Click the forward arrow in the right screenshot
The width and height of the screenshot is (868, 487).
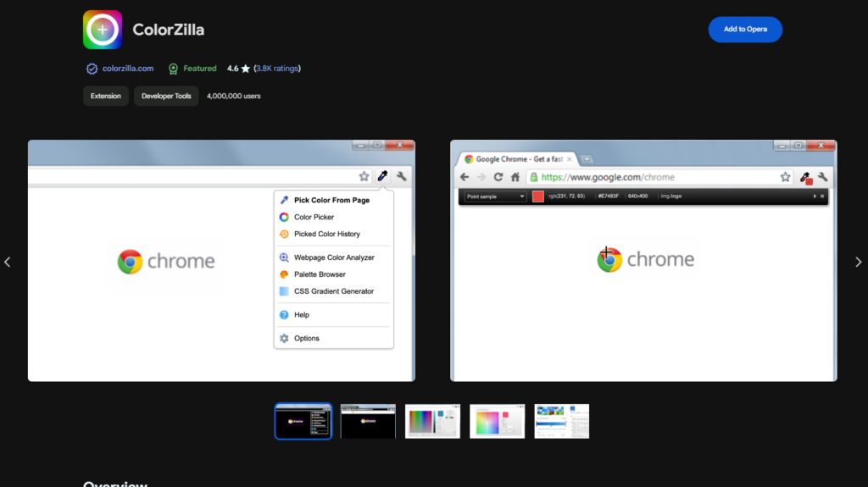pyautogui.click(x=481, y=177)
